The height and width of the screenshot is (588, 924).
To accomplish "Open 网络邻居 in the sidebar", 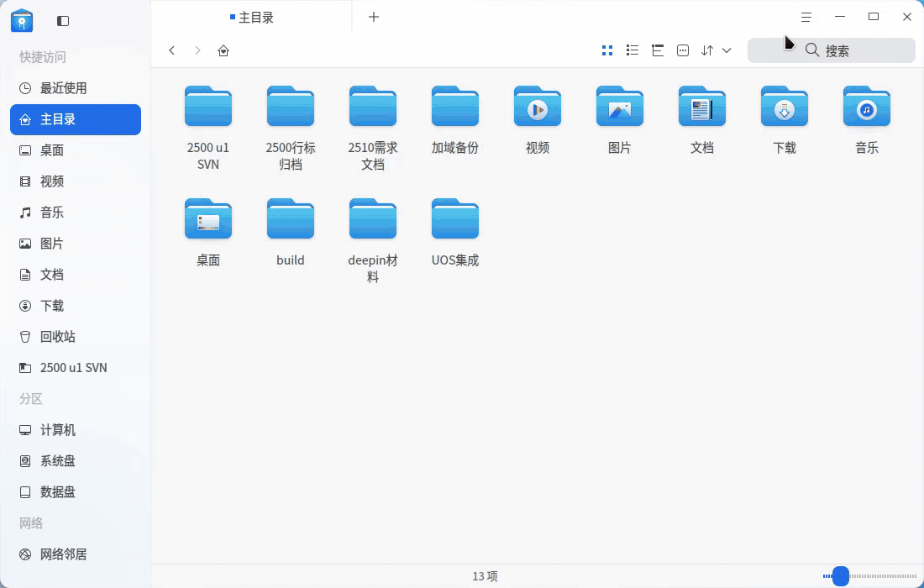I will click(76, 554).
